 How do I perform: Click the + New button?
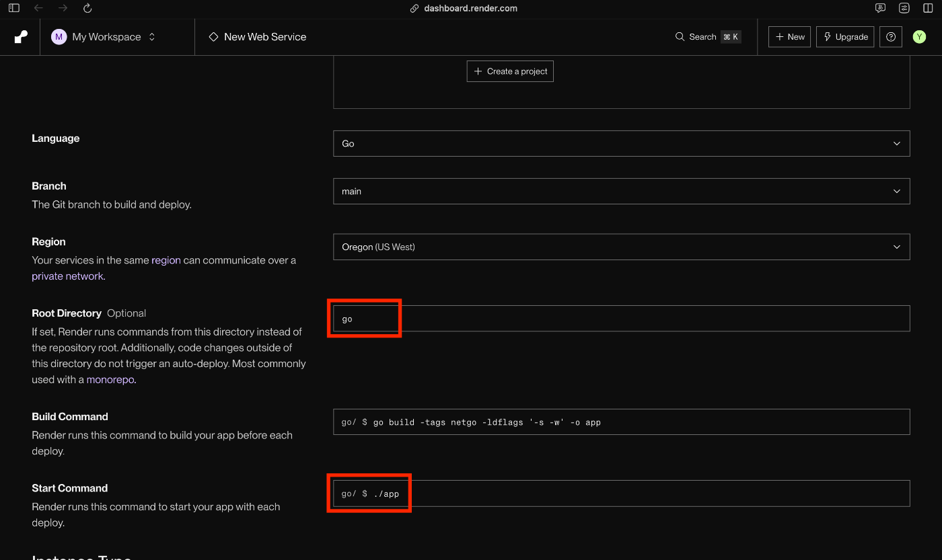pyautogui.click(x=789, y=37)
